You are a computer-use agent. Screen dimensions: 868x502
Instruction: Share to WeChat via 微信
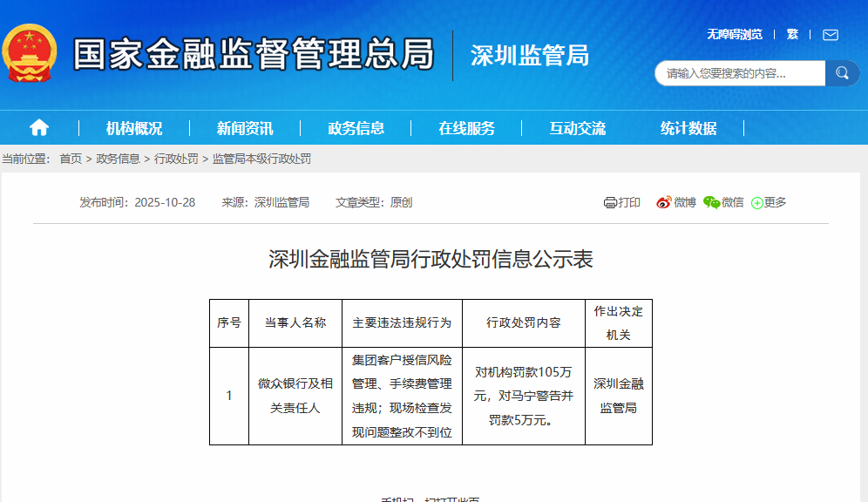coord(723,202)
